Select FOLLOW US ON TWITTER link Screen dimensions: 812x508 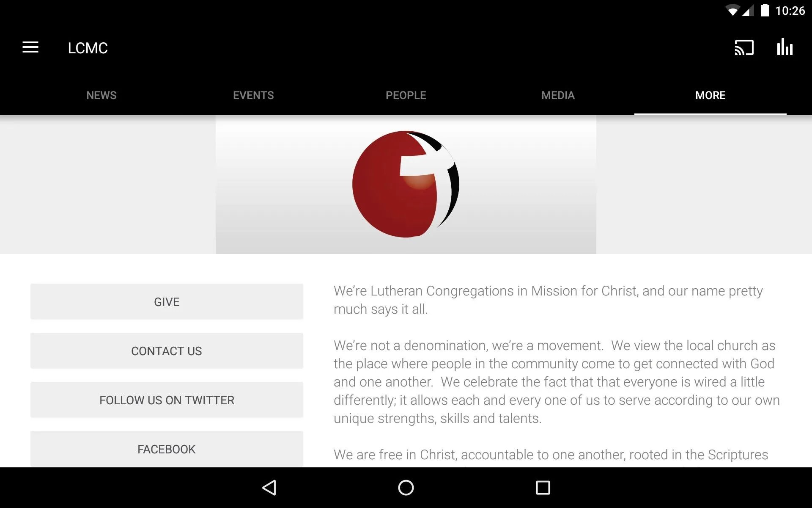click(167, 400)
